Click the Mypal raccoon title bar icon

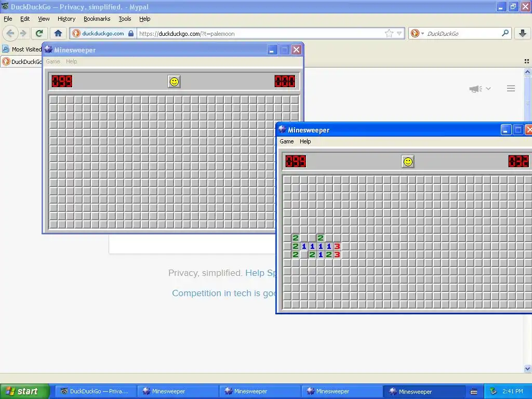[5, 6]
